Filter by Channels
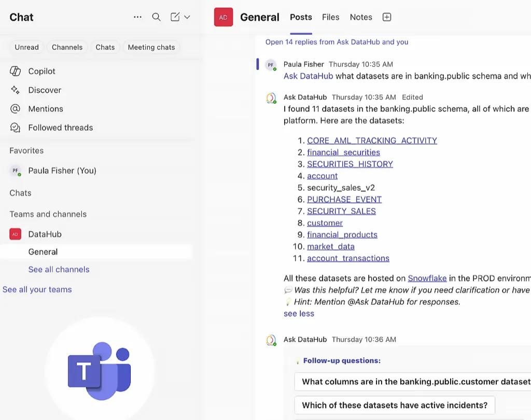531x420 pixels. click(x=67, y=47)
